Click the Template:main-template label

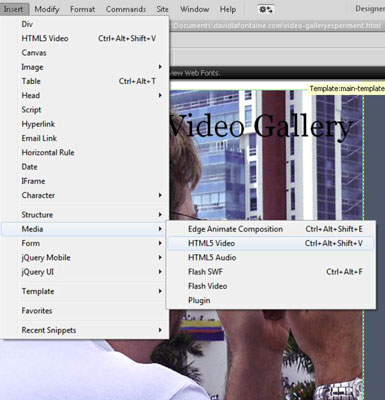pyautogui.click(x=346, y=89)
